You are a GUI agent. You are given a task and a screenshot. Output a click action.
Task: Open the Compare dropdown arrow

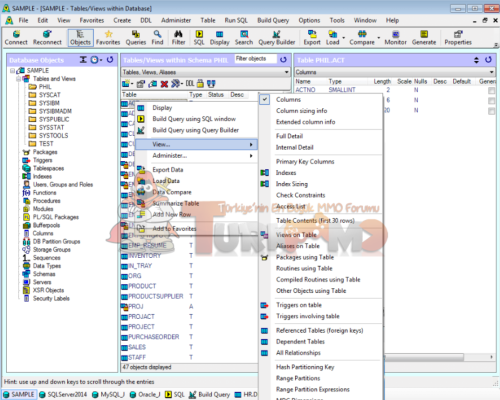(378, 38)
